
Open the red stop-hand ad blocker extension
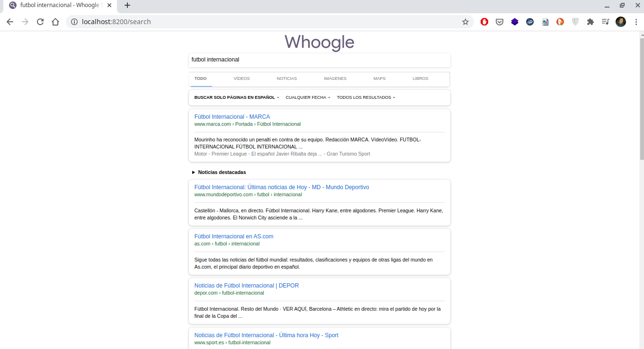pyautogui.click(x=484, y=22)
